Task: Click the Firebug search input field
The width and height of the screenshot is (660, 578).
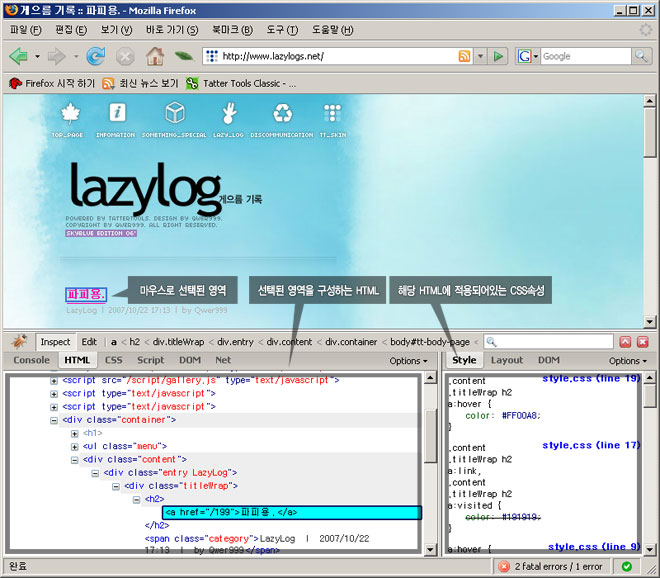Action: click(548, 342)
